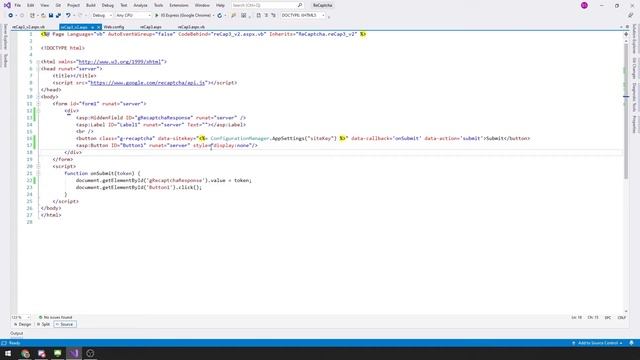Select the Source view button
Image resolution: width=640 pixels, height=360 pixels.
pos(65,324)
